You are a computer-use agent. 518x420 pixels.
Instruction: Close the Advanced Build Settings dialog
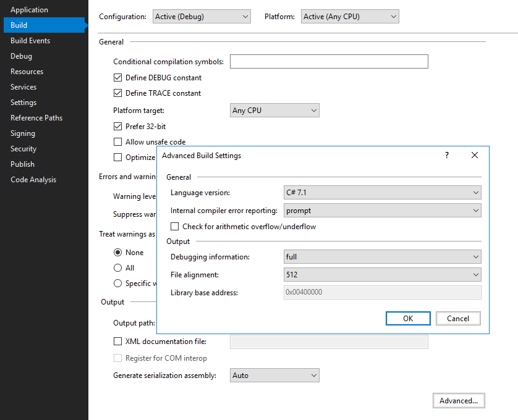(474, 155)
